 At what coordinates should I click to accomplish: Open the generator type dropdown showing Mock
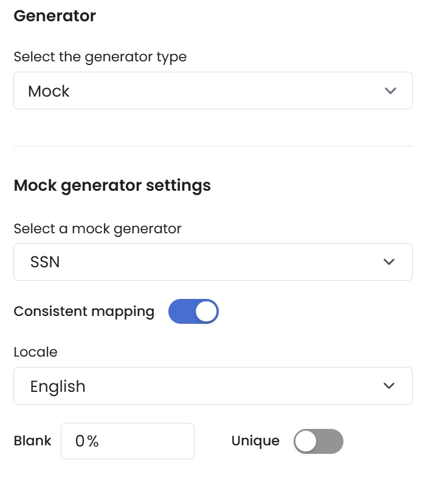(213, 91)
